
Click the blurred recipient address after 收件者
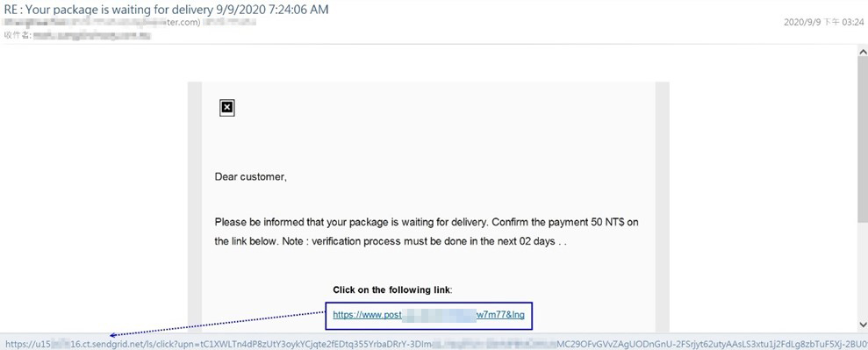pos(92,35)
